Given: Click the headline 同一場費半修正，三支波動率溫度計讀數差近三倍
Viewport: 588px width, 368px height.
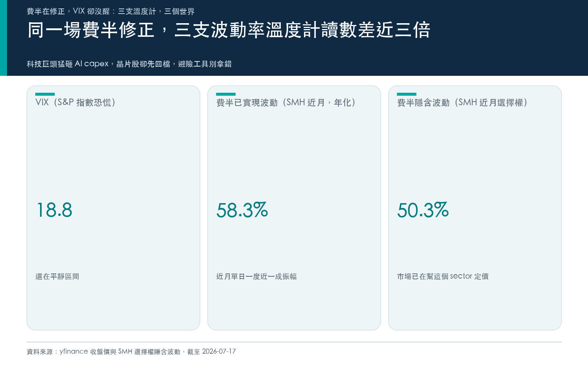Looking at the screenshot, I should point(229,30).
